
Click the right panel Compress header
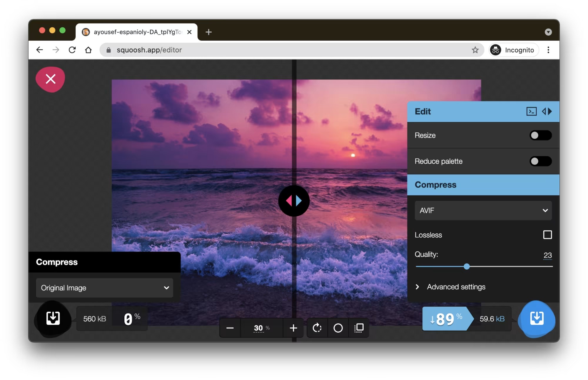[483, 185]
